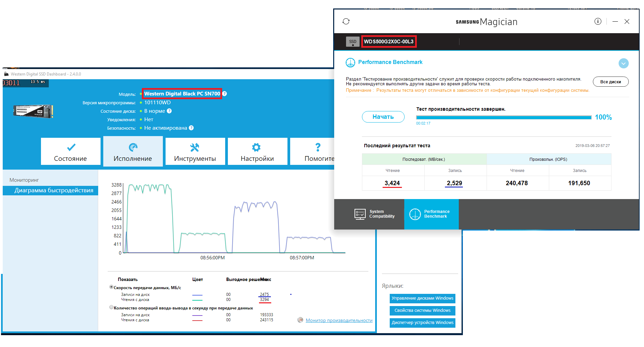644x347 pixels.
Task: Open Монитор производительности link
Action: [339, 320]
